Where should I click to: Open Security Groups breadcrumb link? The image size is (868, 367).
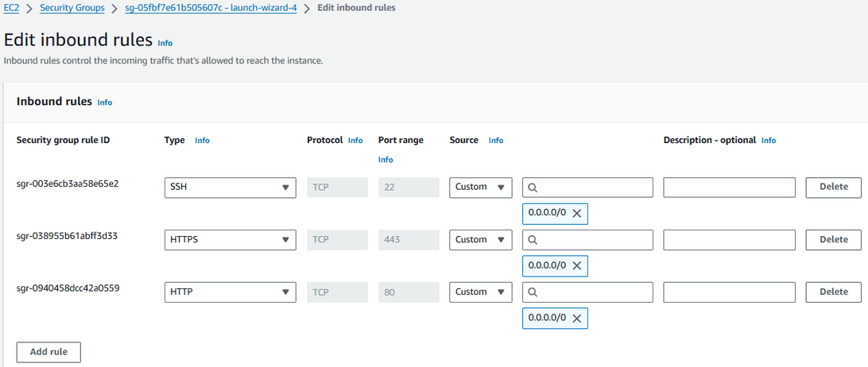click(x=72, y=8)
